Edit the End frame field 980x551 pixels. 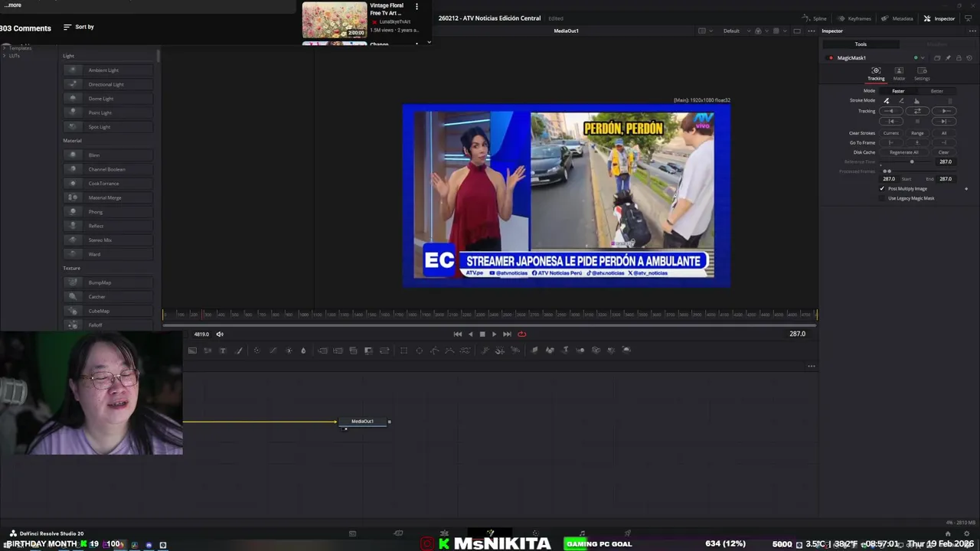click(x=946, y=179)
